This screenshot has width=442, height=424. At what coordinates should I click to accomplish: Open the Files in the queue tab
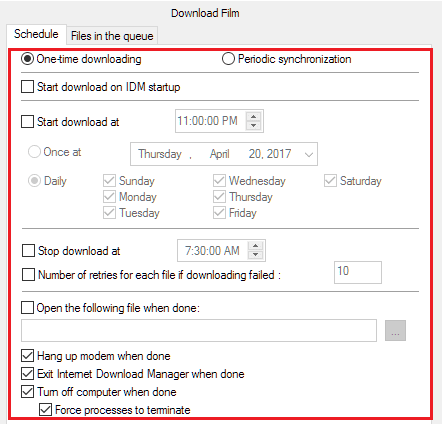112,36
